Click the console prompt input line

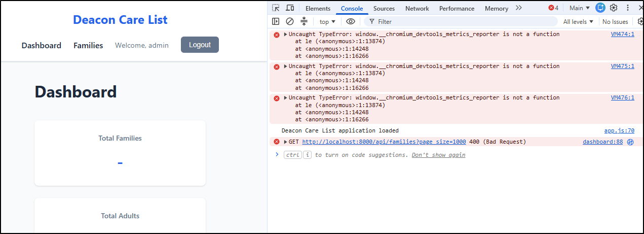(x=456, y=155)
